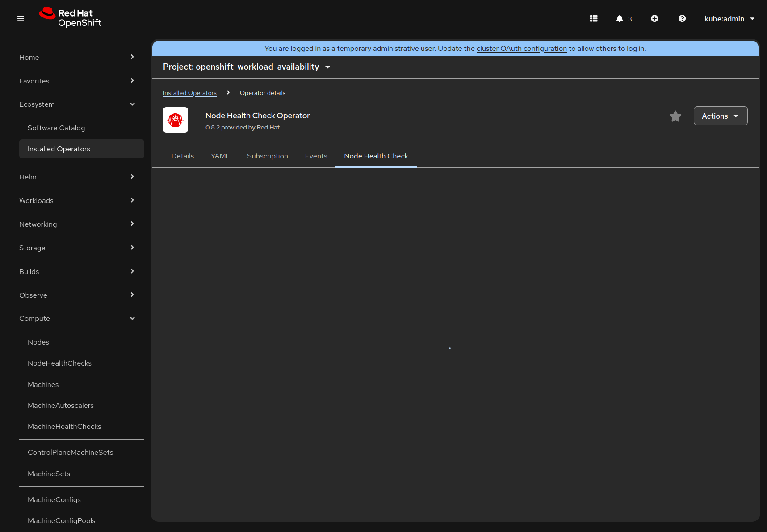Open Machines in sidebar
This screenshot has height=532, width=767.
pyautogui.click(x=82, y=384)
